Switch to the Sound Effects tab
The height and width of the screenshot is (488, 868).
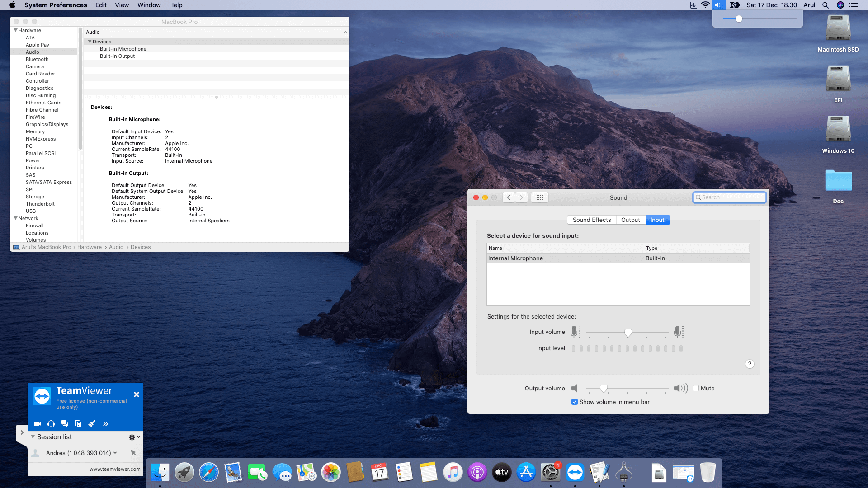pyautogui.click(x=591, y=220)
